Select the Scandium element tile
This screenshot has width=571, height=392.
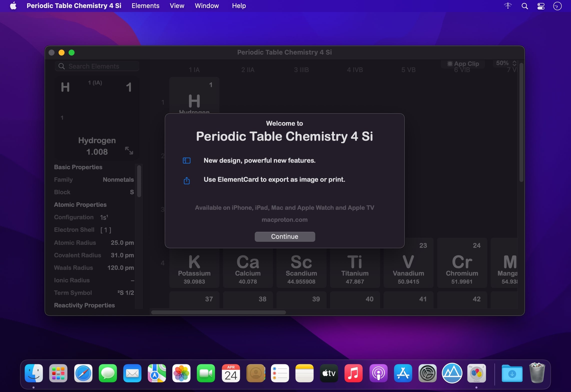[x=302, y=268]
